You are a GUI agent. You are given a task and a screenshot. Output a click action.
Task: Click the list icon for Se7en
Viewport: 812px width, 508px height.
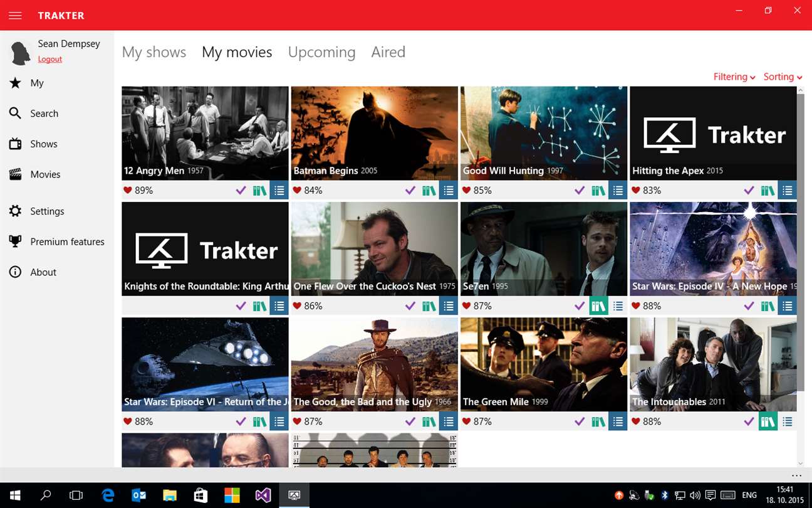[618, 306]
